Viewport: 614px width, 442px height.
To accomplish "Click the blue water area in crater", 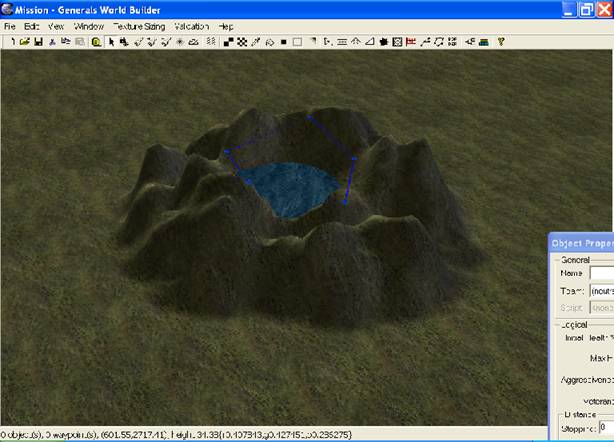I will click(x=291, y=188).
